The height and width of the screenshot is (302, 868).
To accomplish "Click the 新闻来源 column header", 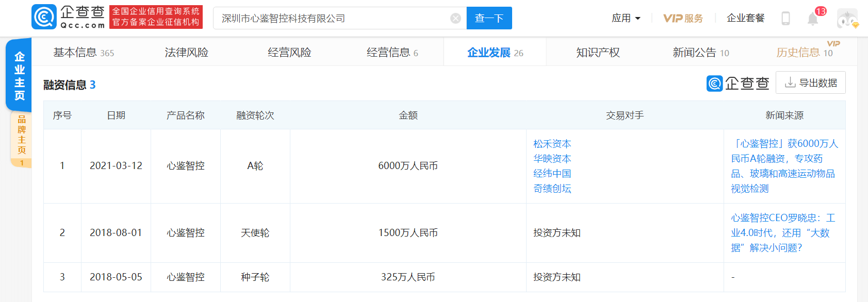I will point(784,115).
